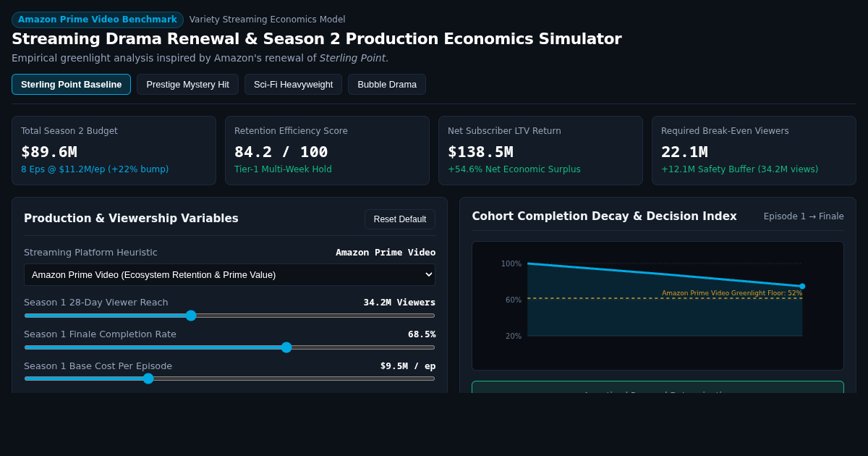Click the Production & Viewership Variables heading
The height and width of the screenshot is (456, 868).
click(x=131, y=219)
